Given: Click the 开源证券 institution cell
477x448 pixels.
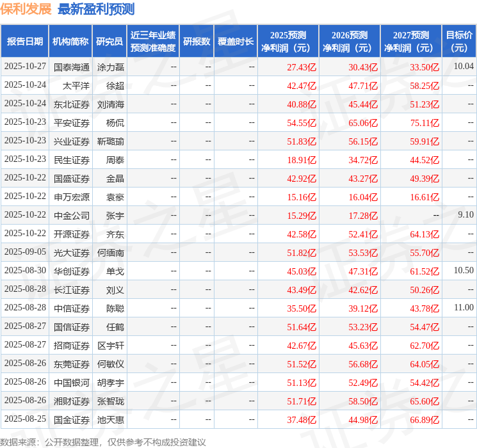Looking at the screenshot, I should (72, 234).
